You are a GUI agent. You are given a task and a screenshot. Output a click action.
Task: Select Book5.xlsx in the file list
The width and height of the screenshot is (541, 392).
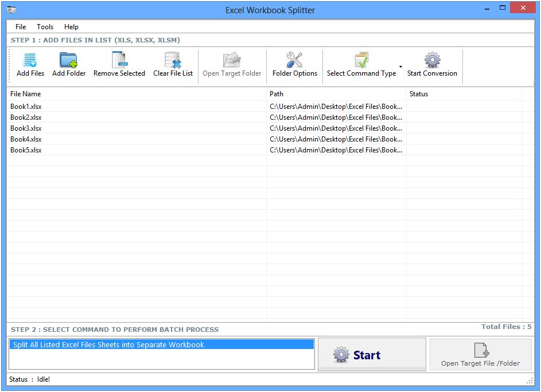pyautogui.click(x=26, y=150)
